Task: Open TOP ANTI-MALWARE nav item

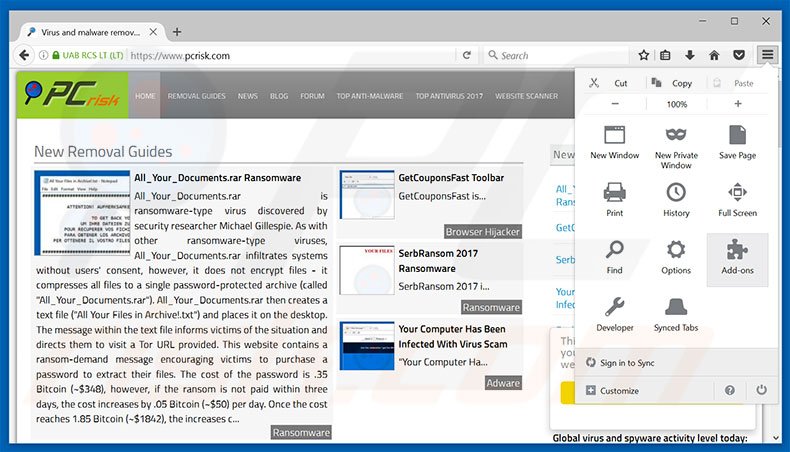Action: (x=370, y=96)
